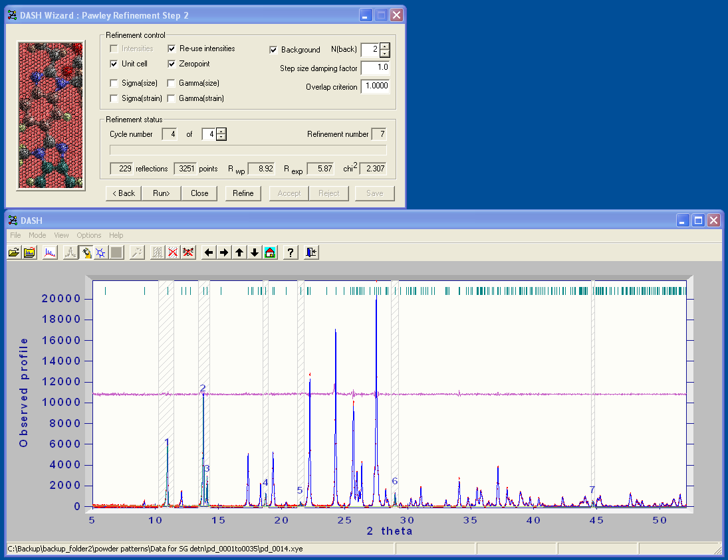The image size is (728, 560).
Task: Open help with the question mark icon
Action: [291, 252]
